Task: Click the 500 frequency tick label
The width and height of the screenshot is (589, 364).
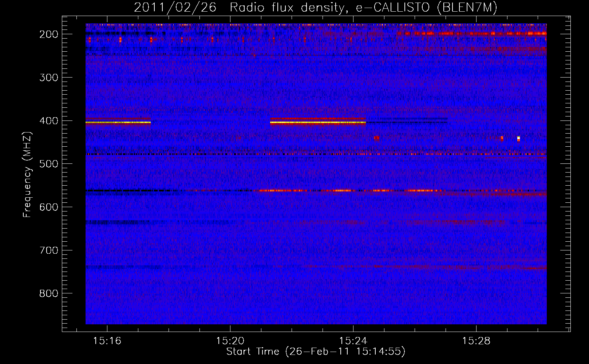Action: pyautogui.click(x=49, y=164)
